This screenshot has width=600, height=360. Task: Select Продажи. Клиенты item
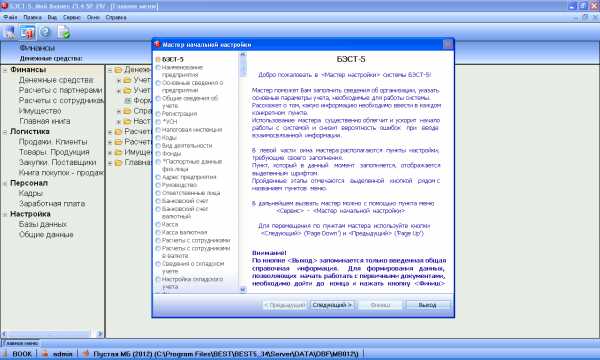pos(53,142)
